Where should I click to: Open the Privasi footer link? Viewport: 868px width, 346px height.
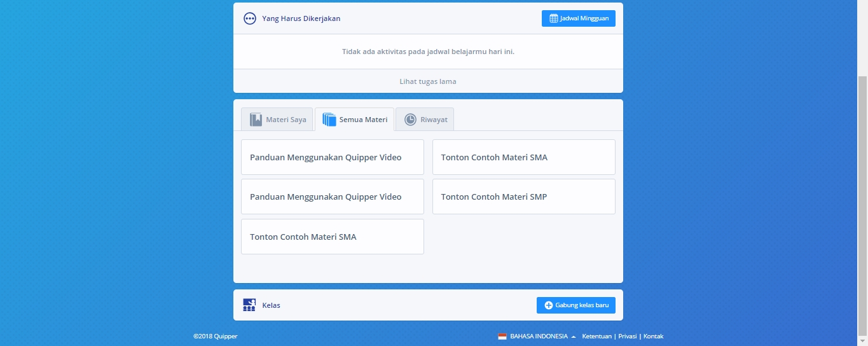628,336
